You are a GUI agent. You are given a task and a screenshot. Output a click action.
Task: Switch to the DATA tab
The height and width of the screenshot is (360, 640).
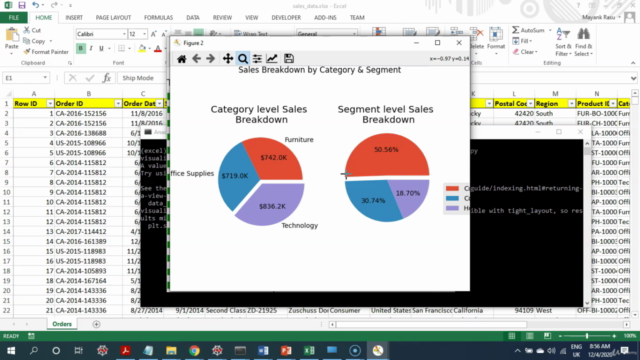pos(193,18)
